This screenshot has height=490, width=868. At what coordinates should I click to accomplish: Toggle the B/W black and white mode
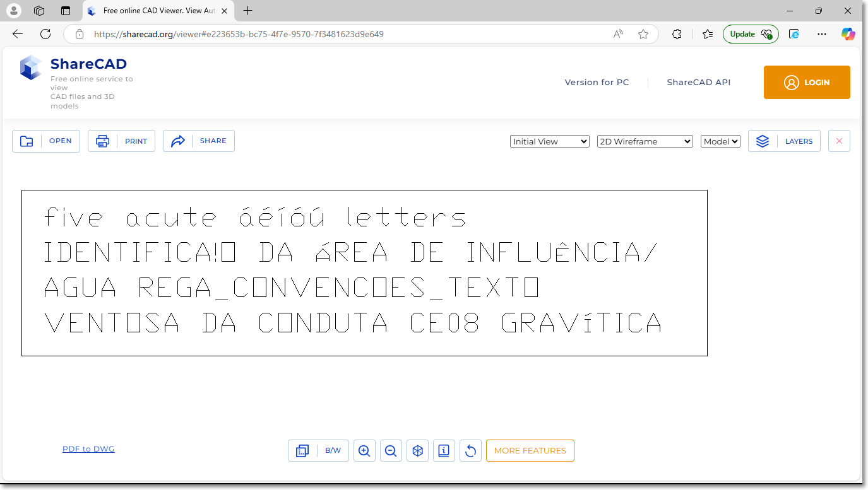tap(333, 451)
